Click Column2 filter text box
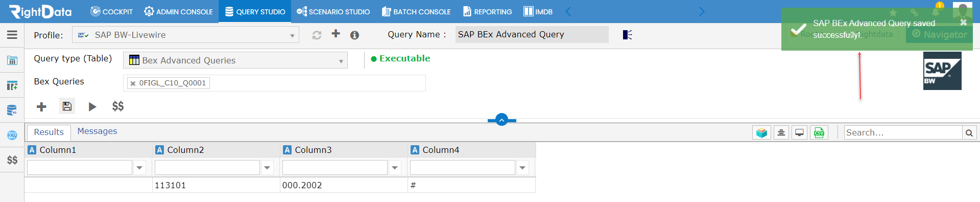The width and height of the screenshot is (980, 202). pyautogui.click(x=207, y=168)
